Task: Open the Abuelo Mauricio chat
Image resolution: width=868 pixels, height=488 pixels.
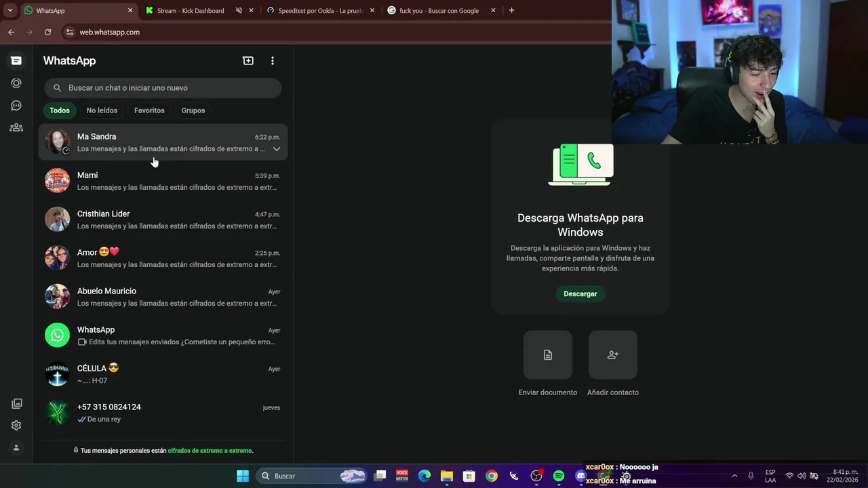Action: coord(163,297)
